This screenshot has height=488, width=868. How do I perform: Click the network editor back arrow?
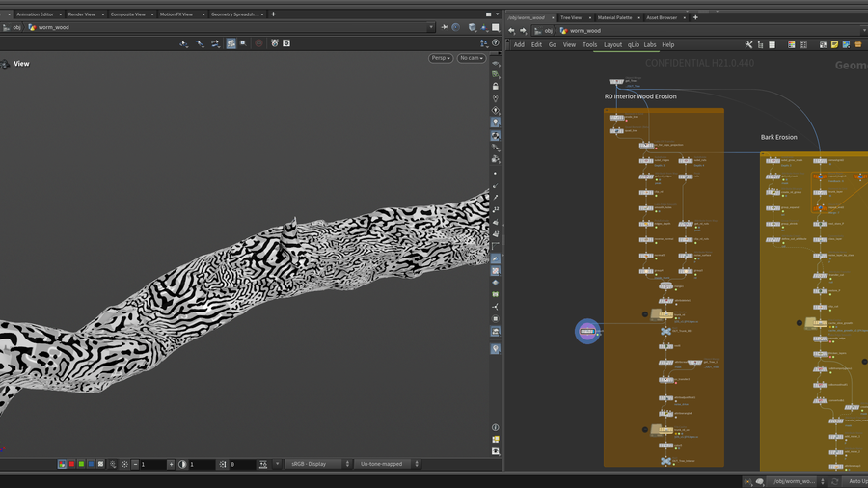pos(511,30)
